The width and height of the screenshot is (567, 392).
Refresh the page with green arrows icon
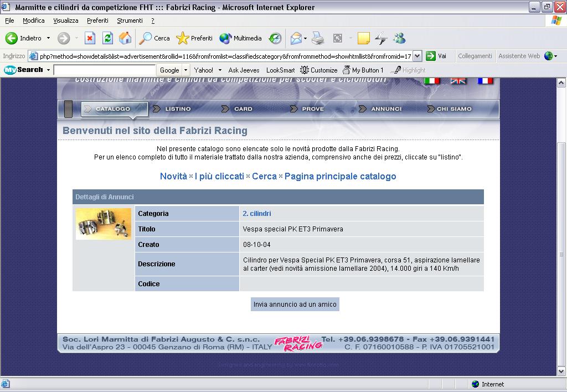click(x=108, y=38)
